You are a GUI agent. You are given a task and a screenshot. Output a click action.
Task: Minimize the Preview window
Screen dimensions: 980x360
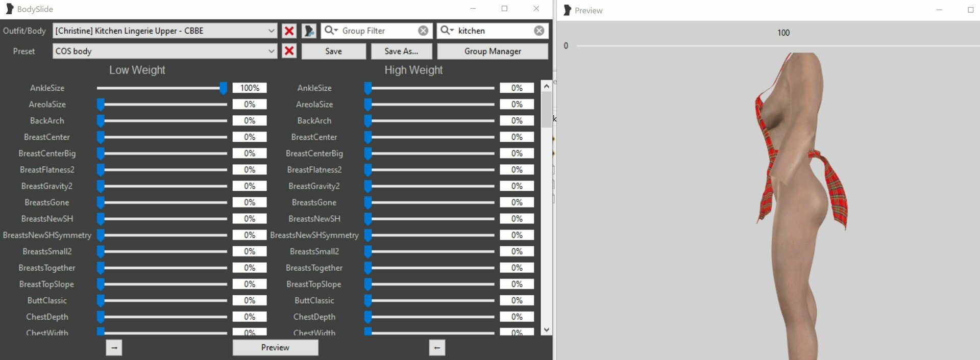(939, 10)
